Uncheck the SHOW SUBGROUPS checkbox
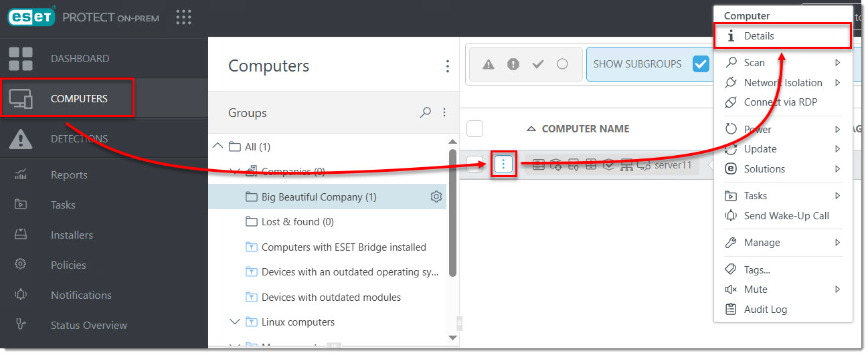Viewport: 868px width, 355px height. (x=701, y=64)
